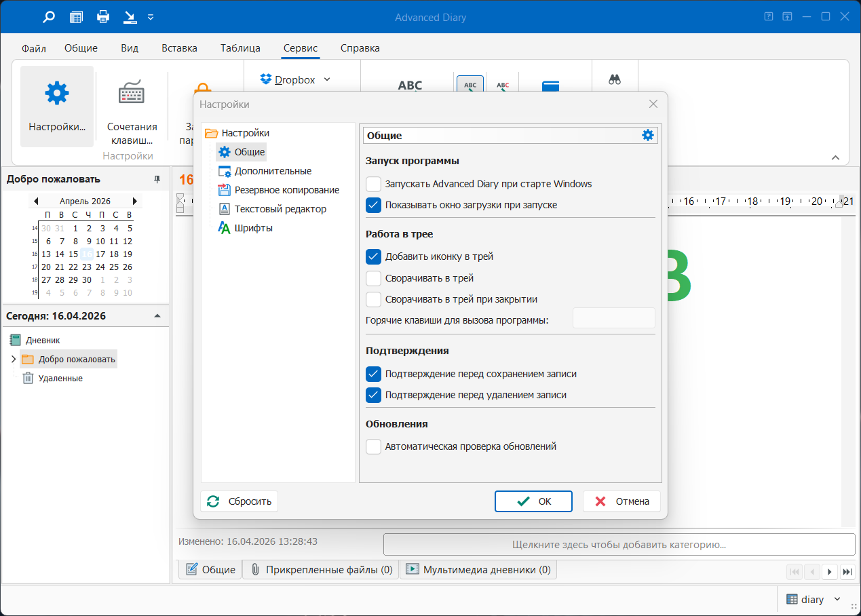Enable Запускать Advanced Diary при старте Windows

(x=374, y=184)
